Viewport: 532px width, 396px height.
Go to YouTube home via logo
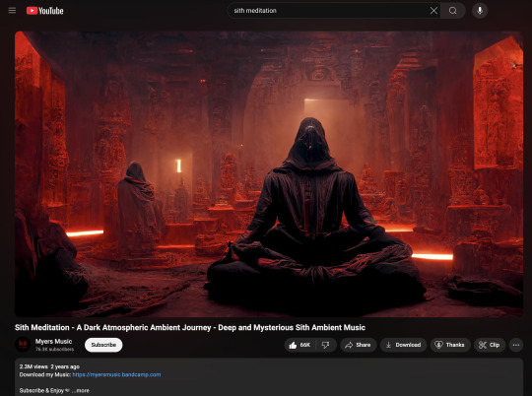(x=44, y=11)
